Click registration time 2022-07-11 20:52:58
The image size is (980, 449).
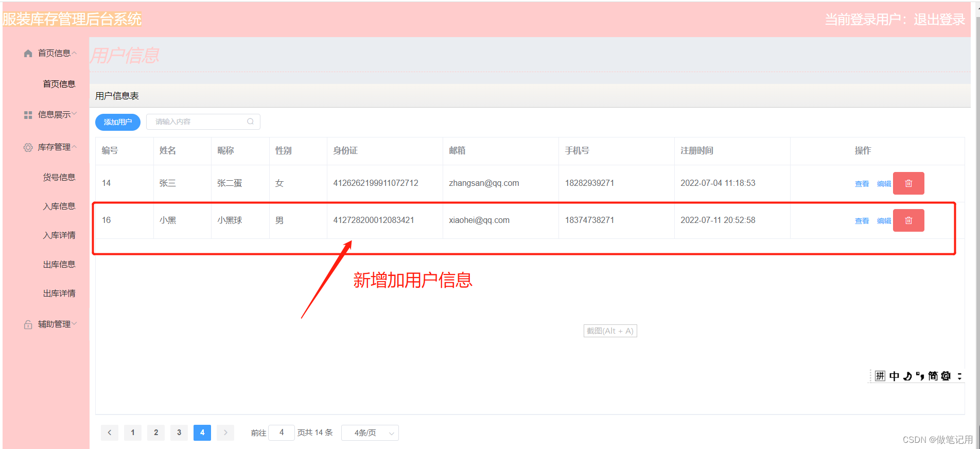[x=718, y=220]
